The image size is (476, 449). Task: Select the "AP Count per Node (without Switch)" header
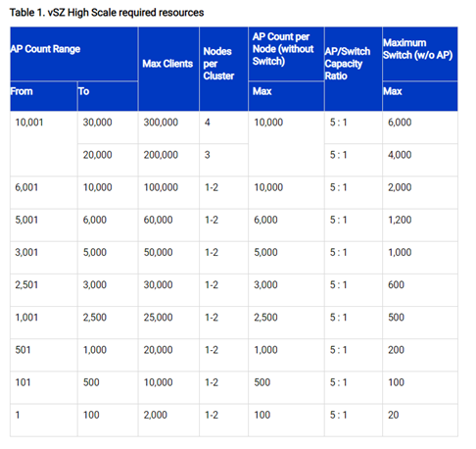286,54
